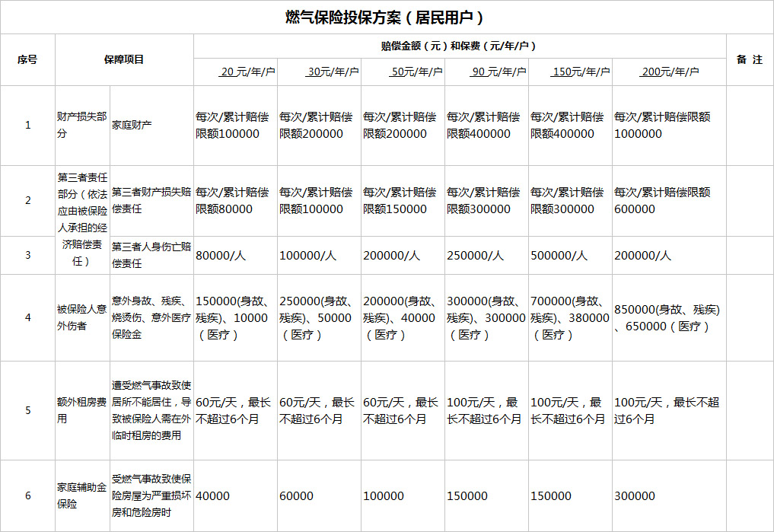
Task: Select the 备注 header cell
Action: (750, 59)
